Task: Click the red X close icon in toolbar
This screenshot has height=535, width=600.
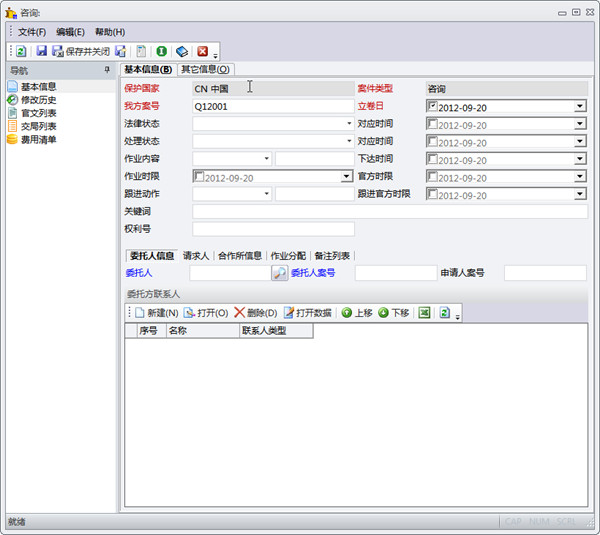Action: click(202, 51)
